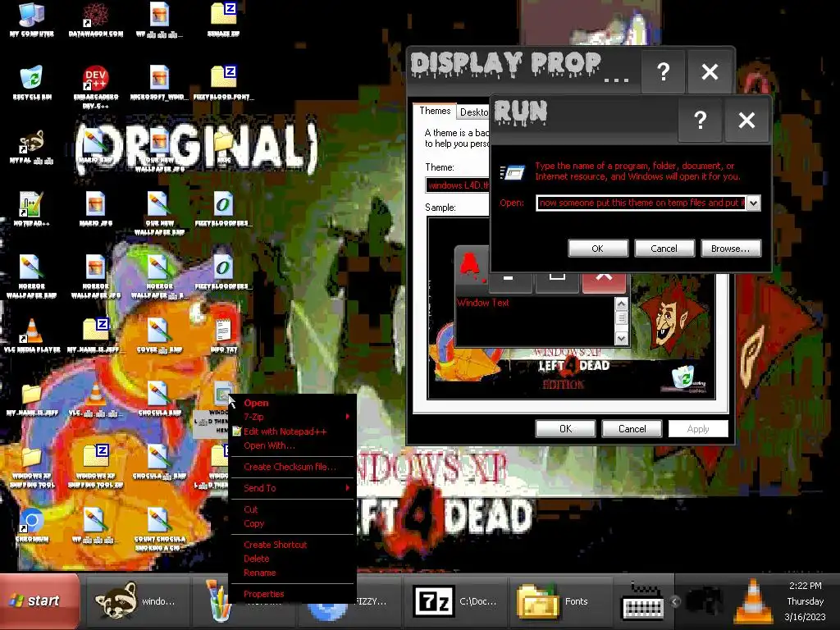Open the Recycle Bin desktop icon
The width and height of the screenshot is (840, 630).
point(32,83)
